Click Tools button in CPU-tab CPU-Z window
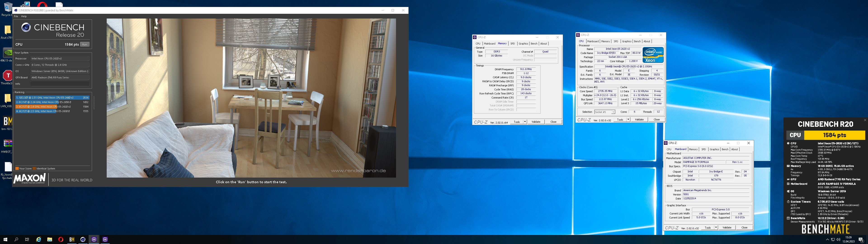Viewport: 868px width, 244px height. [x=620, y=120]
